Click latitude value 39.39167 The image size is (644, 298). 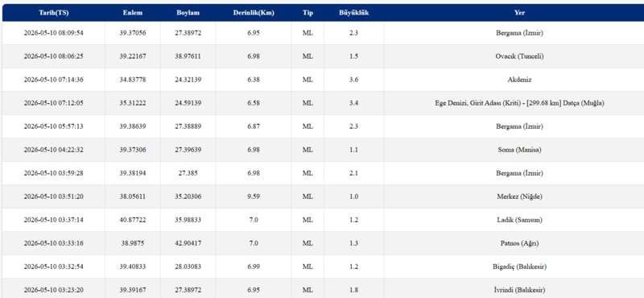[133, 290]
